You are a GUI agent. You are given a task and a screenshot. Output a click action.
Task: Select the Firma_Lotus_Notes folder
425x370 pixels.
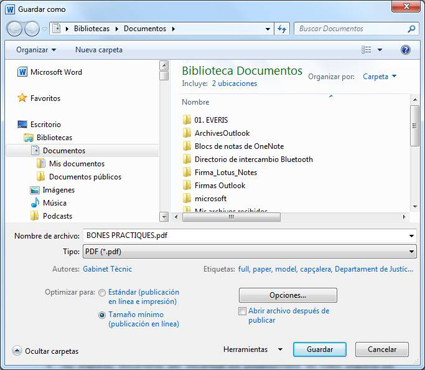[x=220, y=172]
